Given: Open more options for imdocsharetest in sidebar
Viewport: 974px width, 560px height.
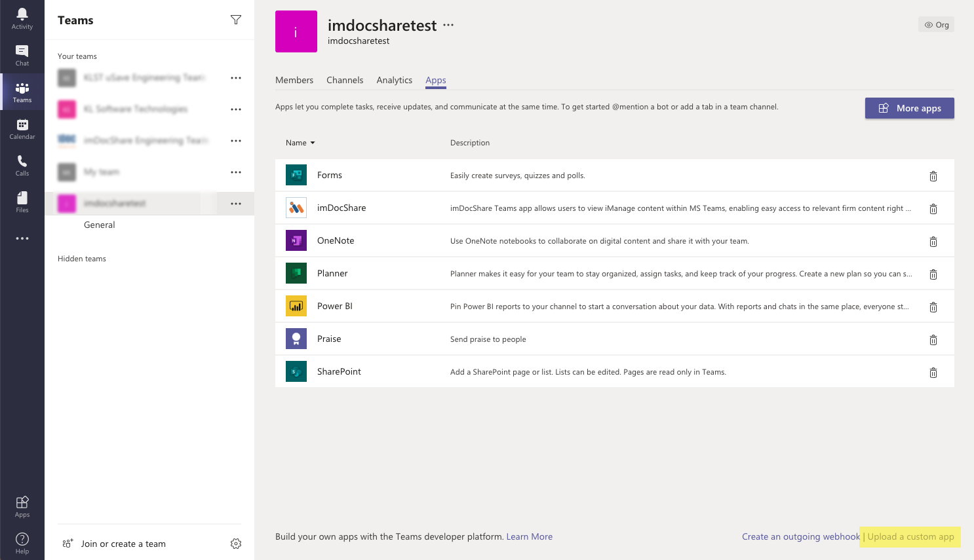Looking at the screenshot, I should [236, 204].
